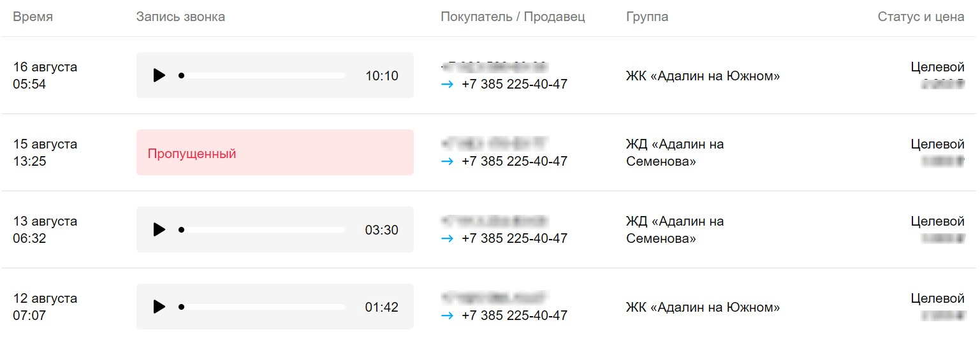Click the blue arrow in the 12 августа row

(447, 316)
